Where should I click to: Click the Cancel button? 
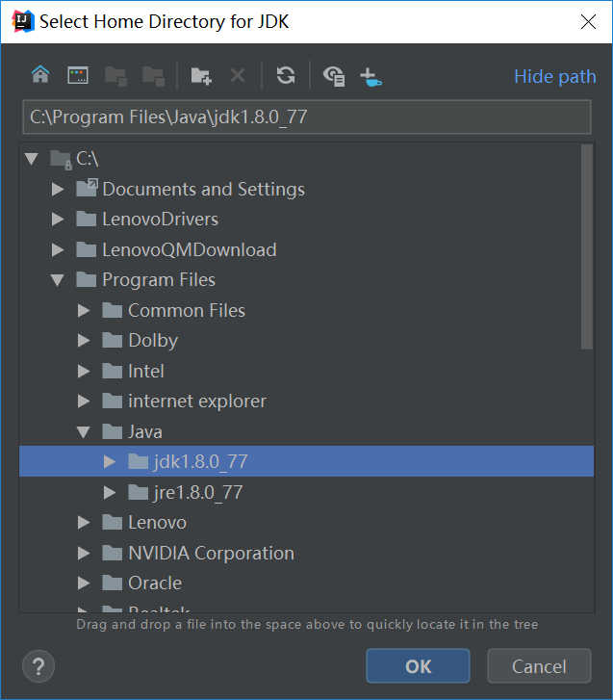539,666
